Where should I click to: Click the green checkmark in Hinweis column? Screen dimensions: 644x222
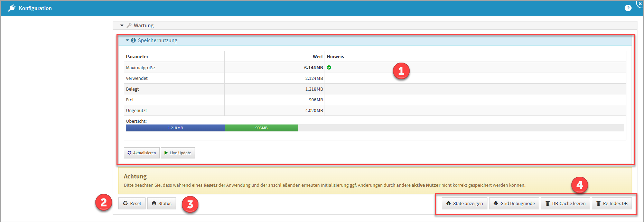(x=329, y=68)
